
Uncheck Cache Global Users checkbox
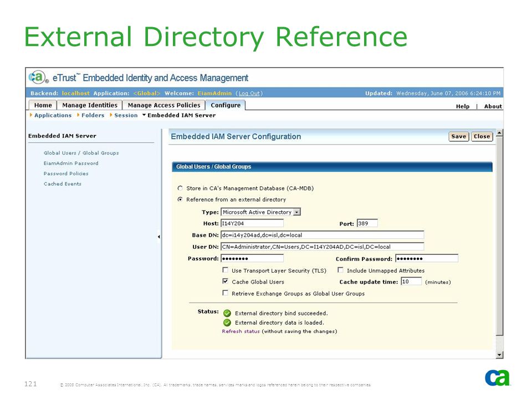226,282
